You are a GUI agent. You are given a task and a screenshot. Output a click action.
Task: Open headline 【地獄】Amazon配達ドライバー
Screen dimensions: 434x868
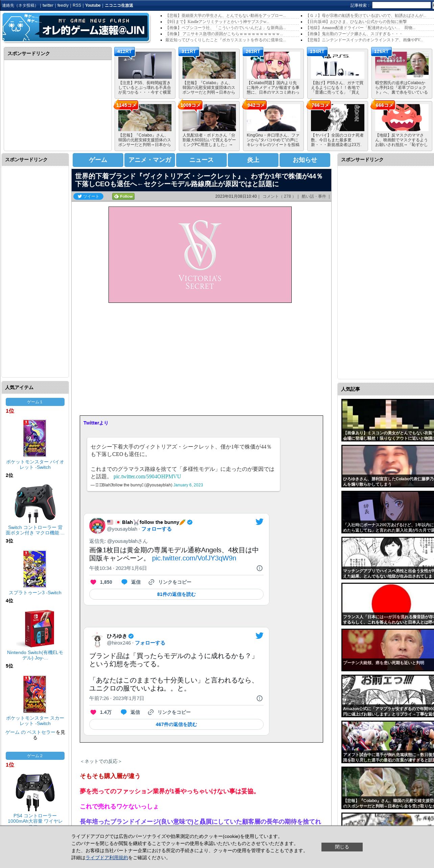(361, 28)
